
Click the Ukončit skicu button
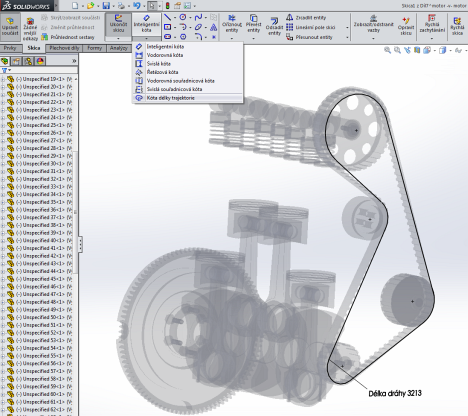coord(118,23)
